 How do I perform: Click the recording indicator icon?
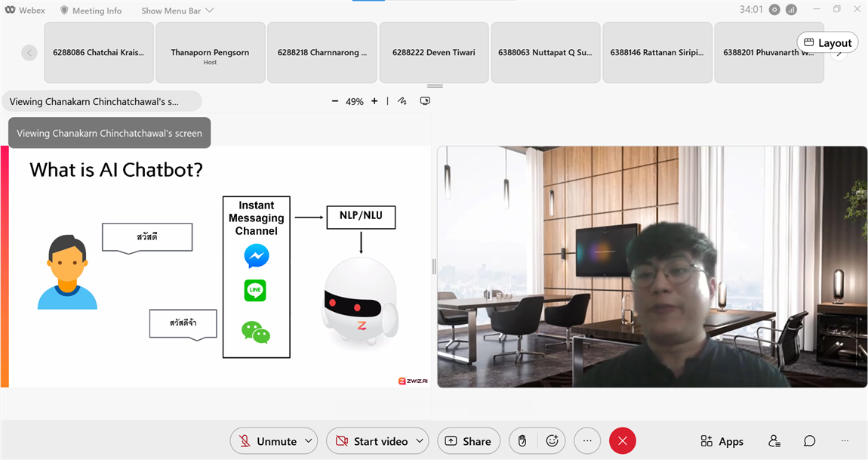point(774,10)
